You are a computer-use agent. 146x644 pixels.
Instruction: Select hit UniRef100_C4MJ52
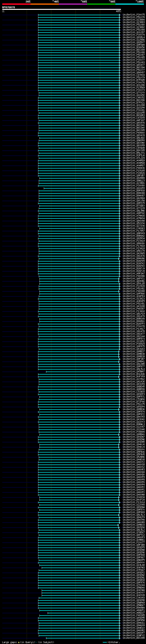coord(134,98)
